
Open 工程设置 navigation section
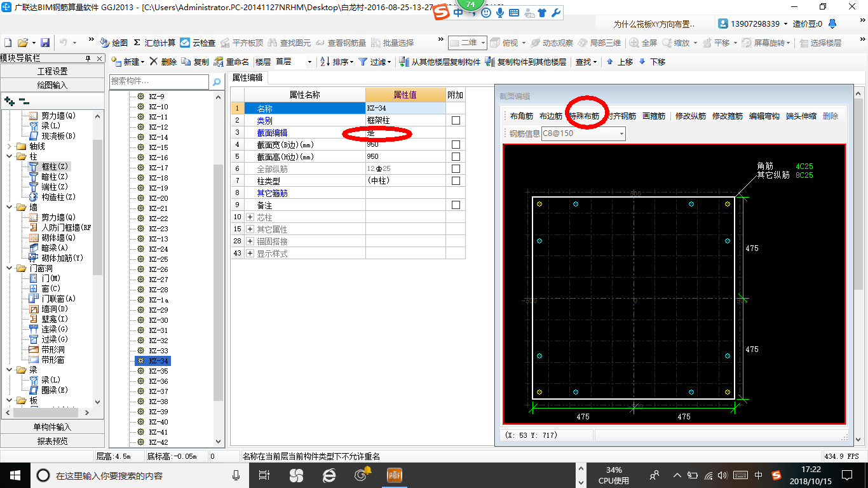(52, 71)
